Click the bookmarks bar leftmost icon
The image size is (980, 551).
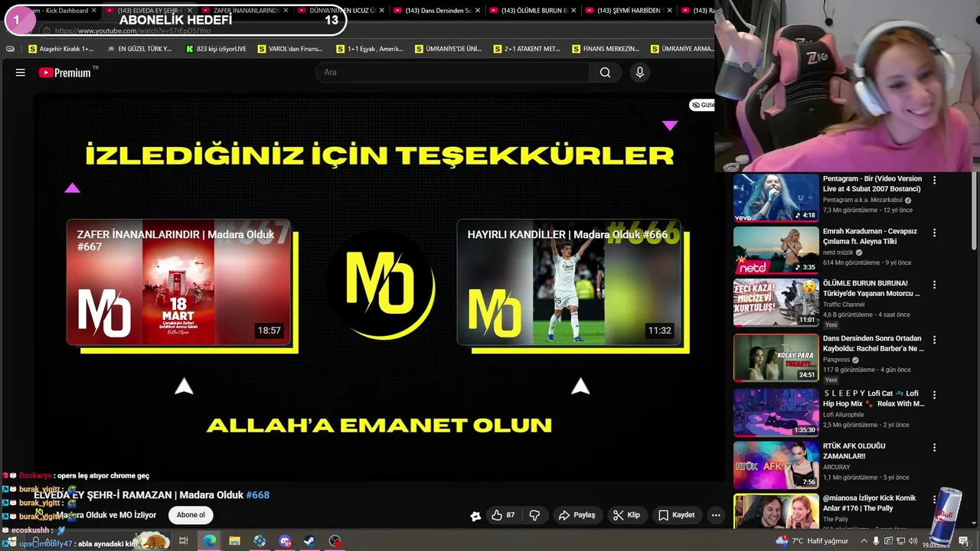click(10, 49)
